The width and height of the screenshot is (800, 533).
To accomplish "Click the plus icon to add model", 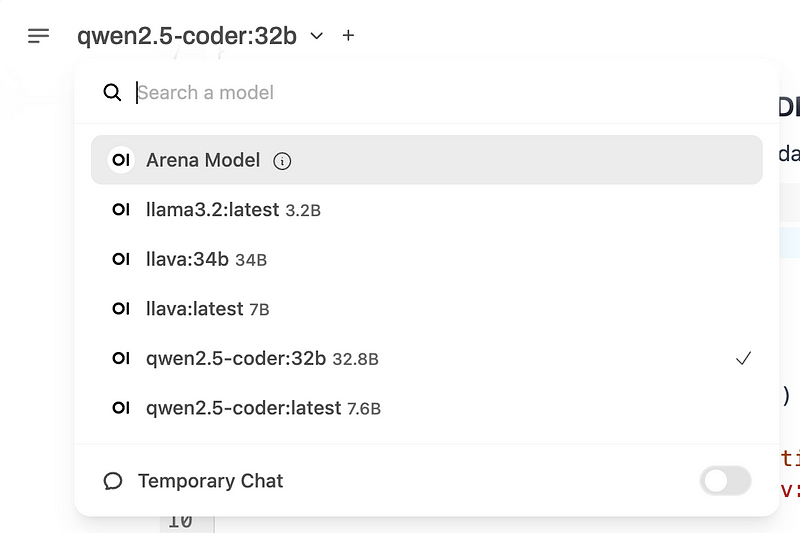I will click(x=348, y=35).
